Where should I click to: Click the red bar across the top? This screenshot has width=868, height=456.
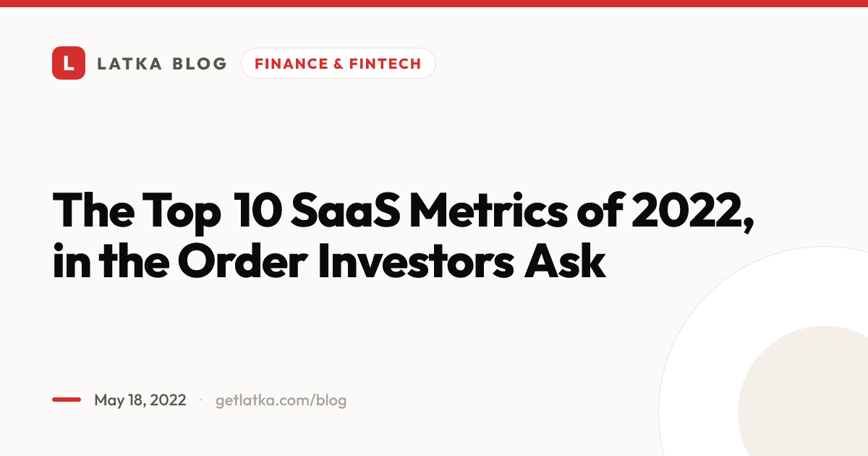pos(434,4)
